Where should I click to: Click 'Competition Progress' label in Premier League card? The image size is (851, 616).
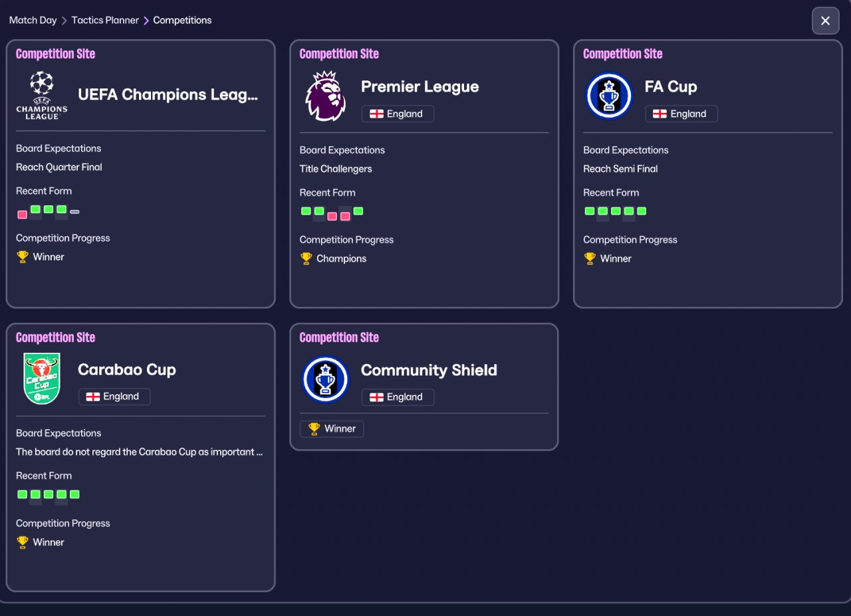click(346, 240)
